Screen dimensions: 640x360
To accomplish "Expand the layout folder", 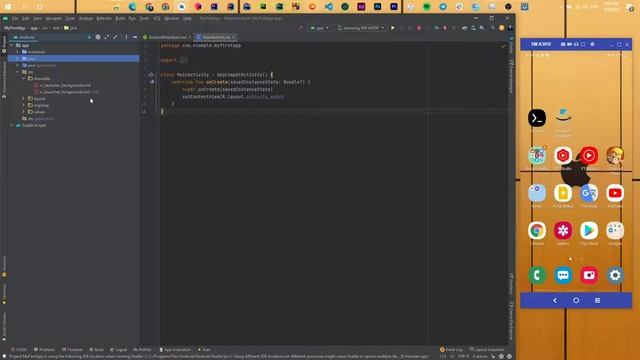I will [24, 98].
